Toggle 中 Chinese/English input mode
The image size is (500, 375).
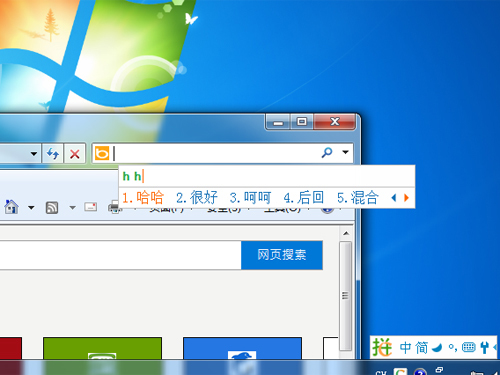coord(405,348)
